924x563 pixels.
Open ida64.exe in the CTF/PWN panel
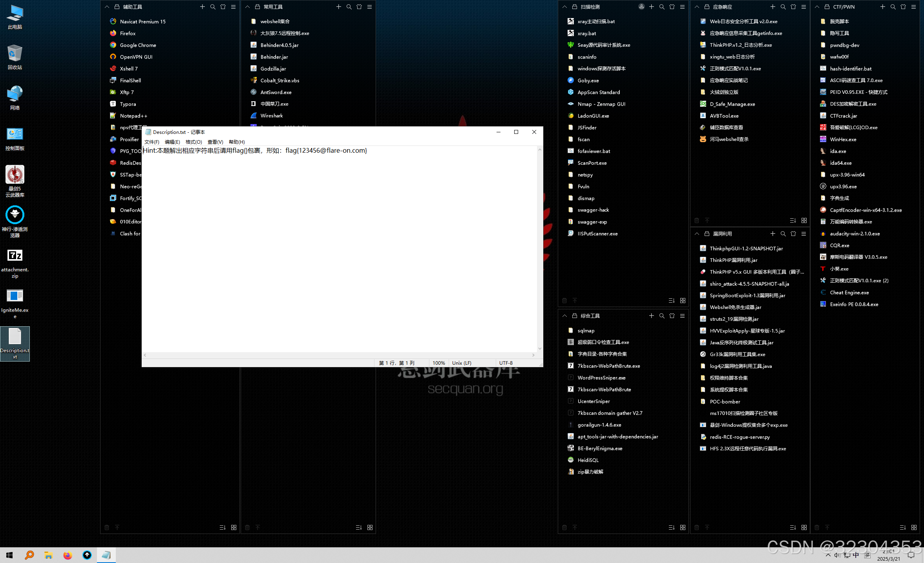840,163
